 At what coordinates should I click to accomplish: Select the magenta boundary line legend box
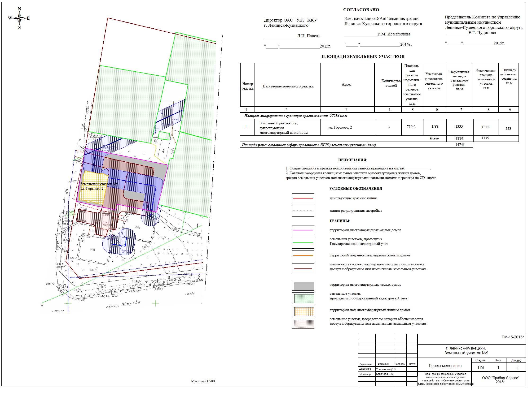click(x=303, y=230)
